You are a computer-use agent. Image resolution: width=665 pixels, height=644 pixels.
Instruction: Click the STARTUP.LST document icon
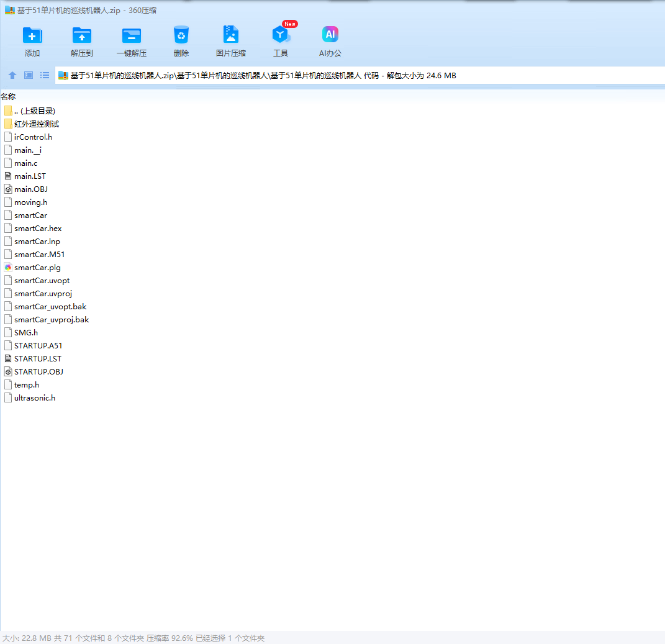pyautogui.click(x=8, y=359)
